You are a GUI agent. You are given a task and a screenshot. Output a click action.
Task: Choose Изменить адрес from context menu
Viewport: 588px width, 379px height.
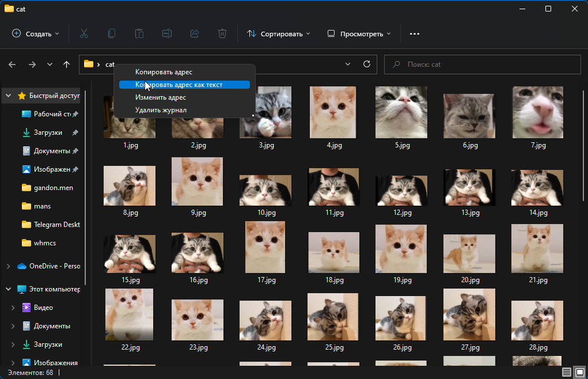(x=184, y=97)
